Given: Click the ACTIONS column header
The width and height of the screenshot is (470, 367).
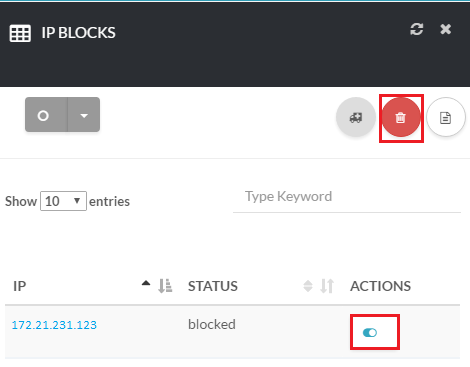Looking at the screenshot, I should (x=380, y=286).
